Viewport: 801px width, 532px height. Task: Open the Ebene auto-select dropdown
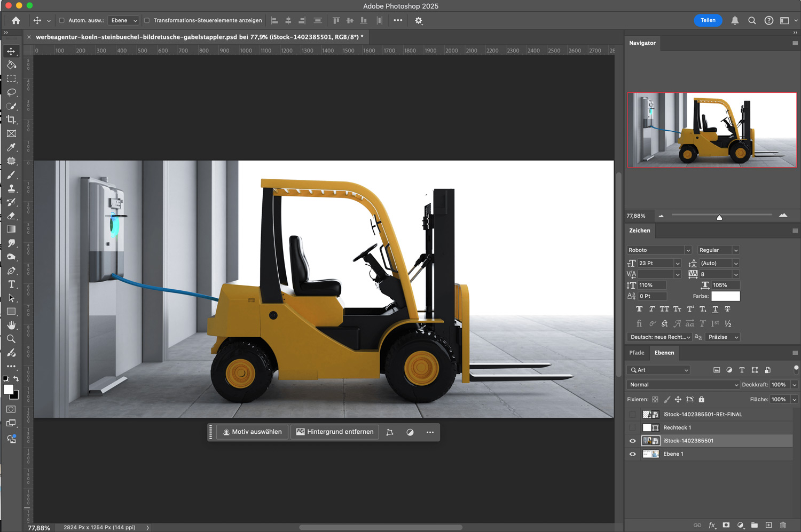point(123,20)
